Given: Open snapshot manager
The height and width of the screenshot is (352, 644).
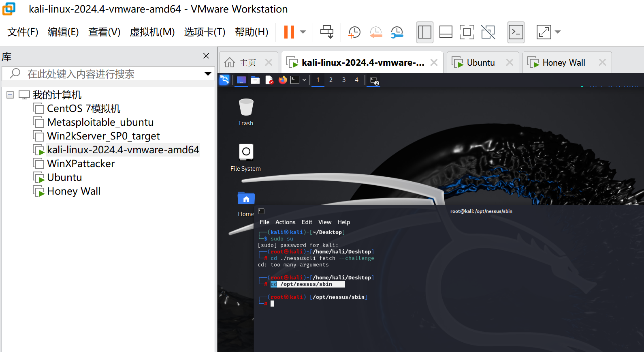Looking at the screenshot, I should [x=397, y=32].
